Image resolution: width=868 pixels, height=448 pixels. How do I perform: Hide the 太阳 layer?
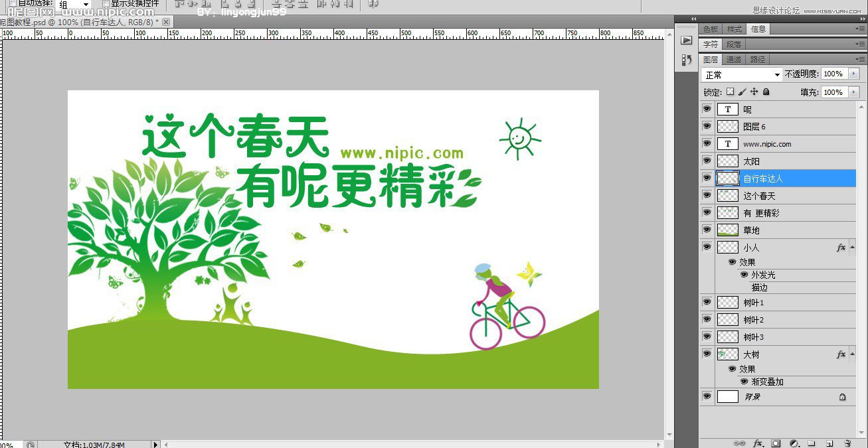(707, 161)
